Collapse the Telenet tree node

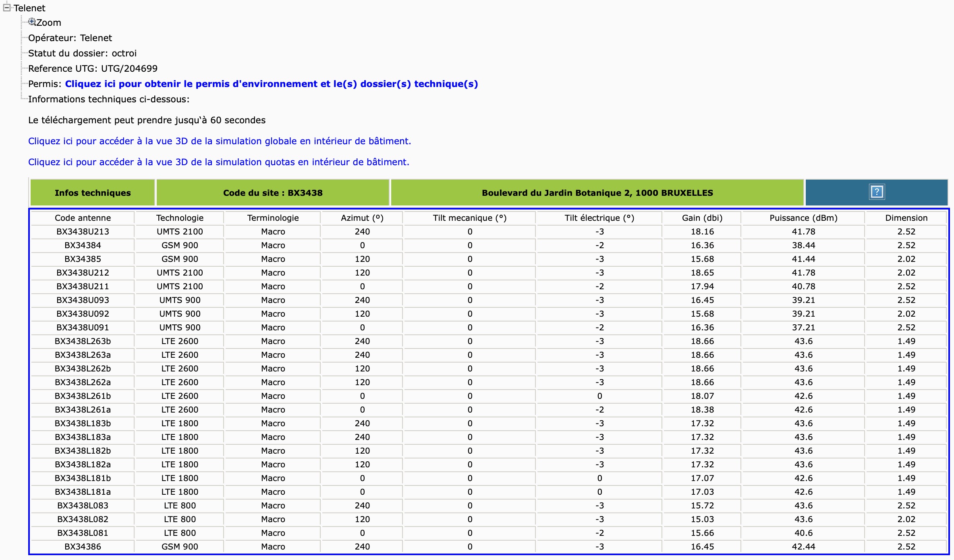coord(6,8)
